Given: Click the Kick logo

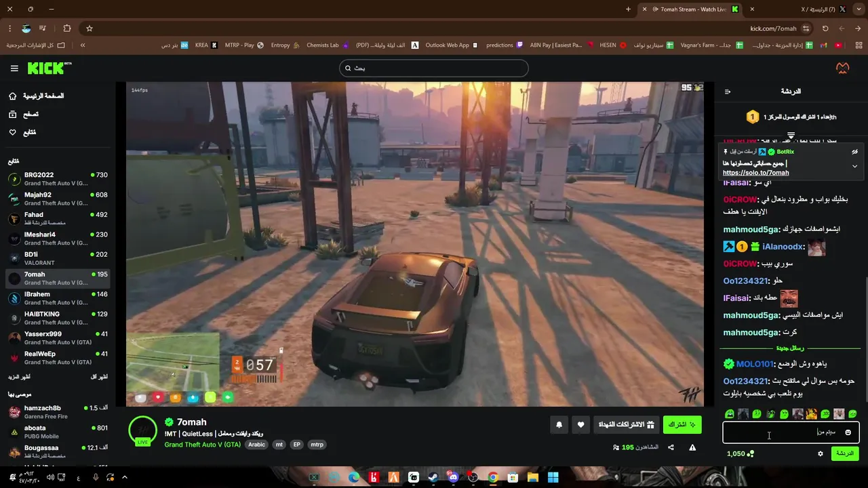Looking at the screenshot, I should coord(49,68).
